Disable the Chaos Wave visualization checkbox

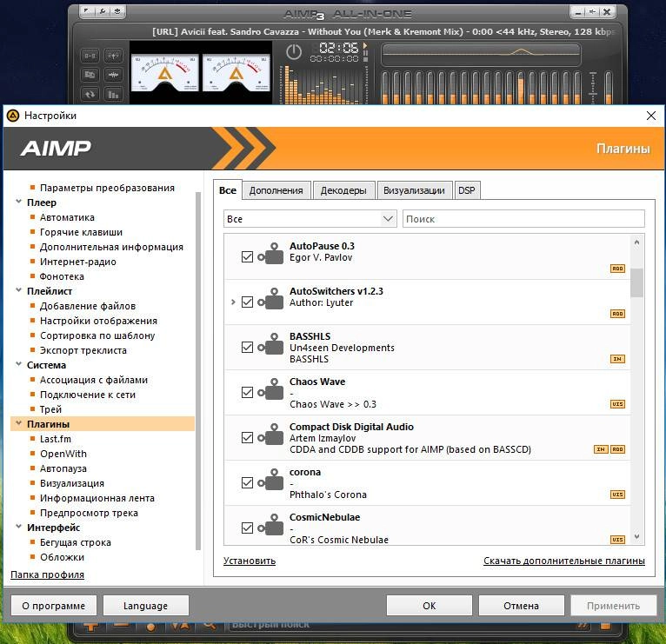click(x=247, y=392)
